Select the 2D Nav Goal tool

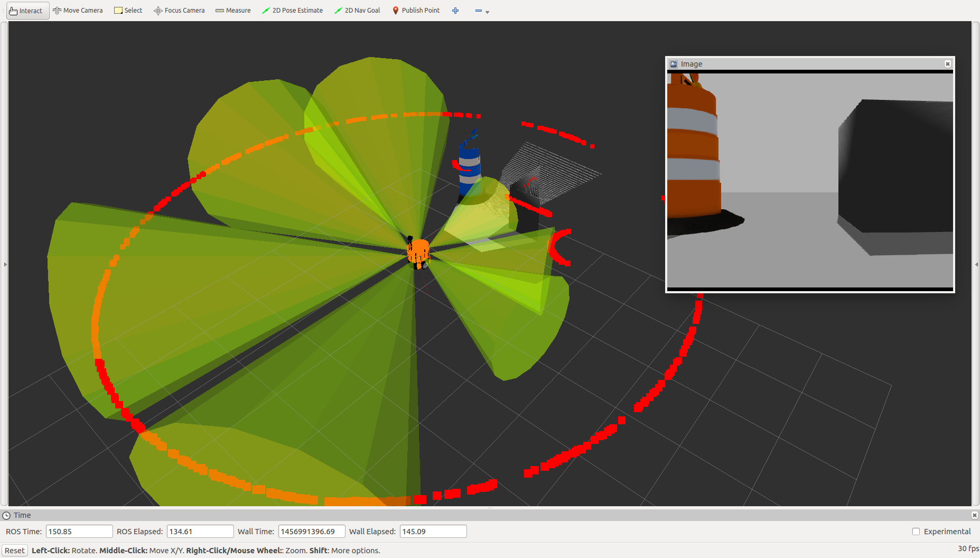[357, 11]
